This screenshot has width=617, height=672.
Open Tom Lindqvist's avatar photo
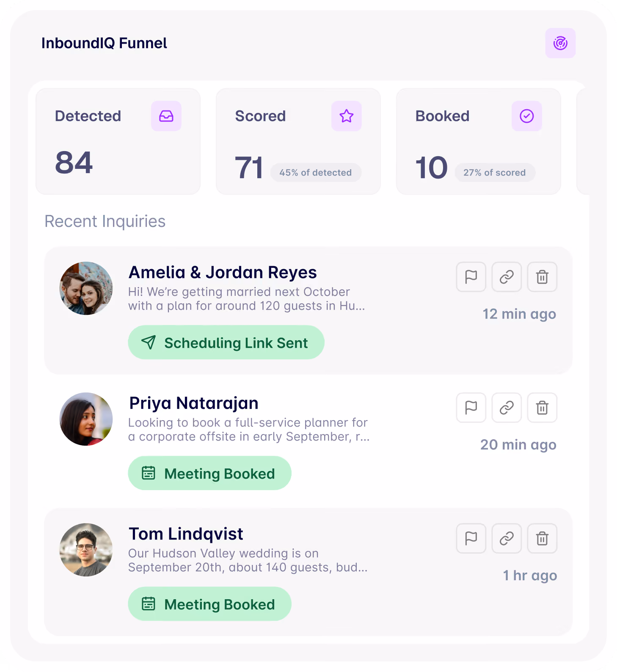pos(86,550)
